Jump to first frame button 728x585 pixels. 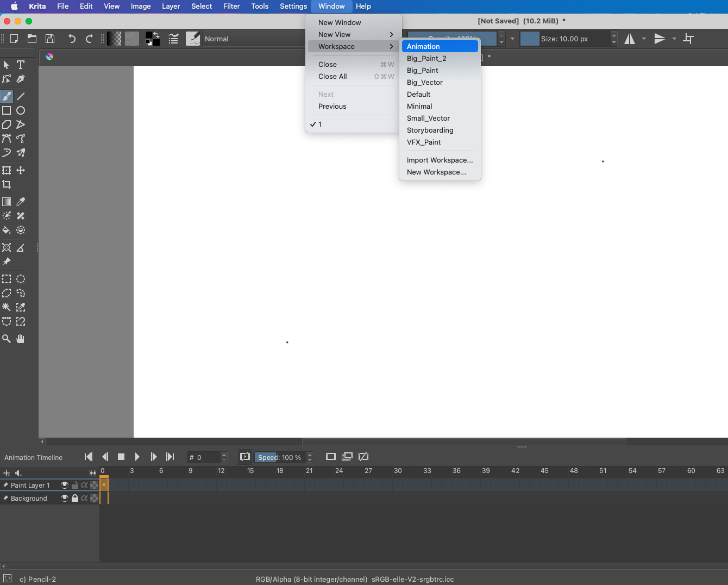(x=89, y=457)
